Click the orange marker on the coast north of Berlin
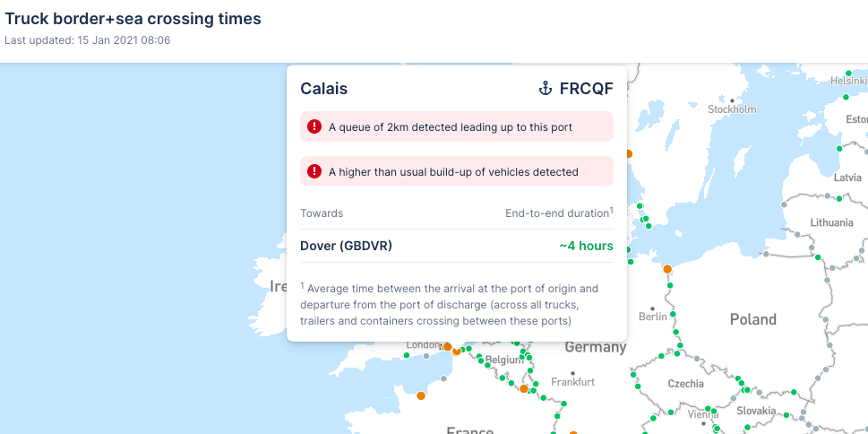The width and height of the screenshot is (868, 434). click(667, 269)
